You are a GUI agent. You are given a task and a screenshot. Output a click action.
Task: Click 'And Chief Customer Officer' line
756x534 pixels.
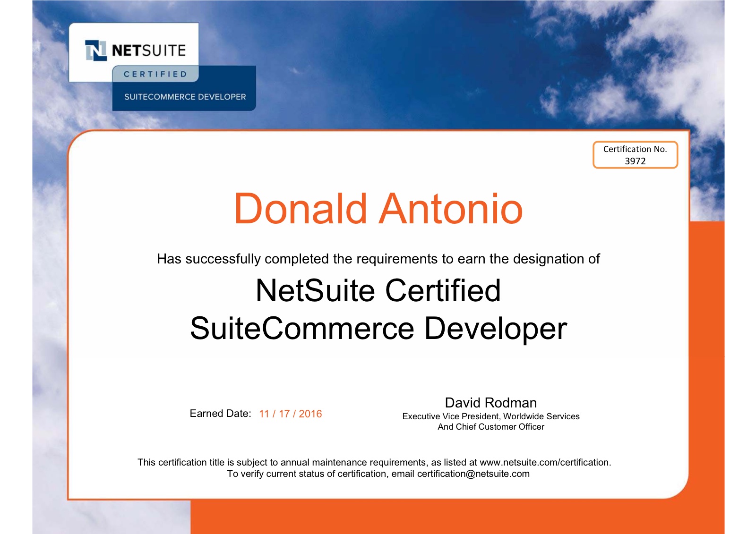click(x=491, y=427)
